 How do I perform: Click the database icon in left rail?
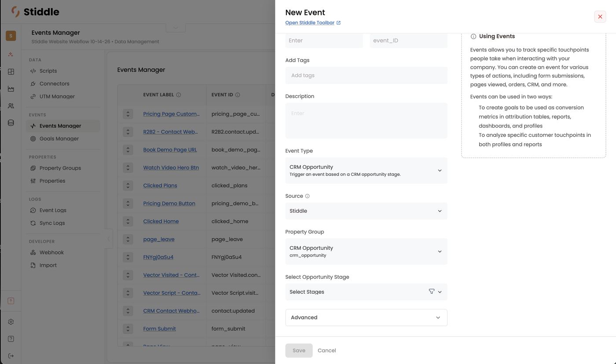tap(11, 123)
